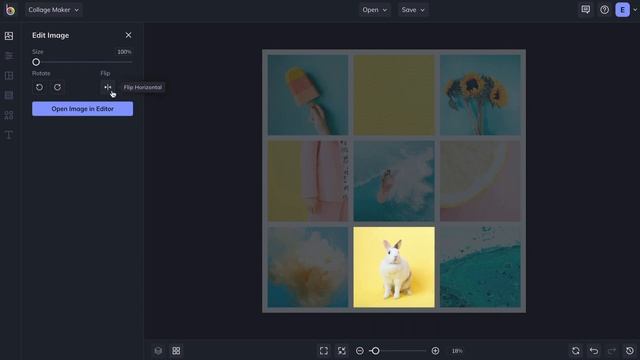
Task: Open the Save menu
Action: pyautogui.click(x=413, y=10)
